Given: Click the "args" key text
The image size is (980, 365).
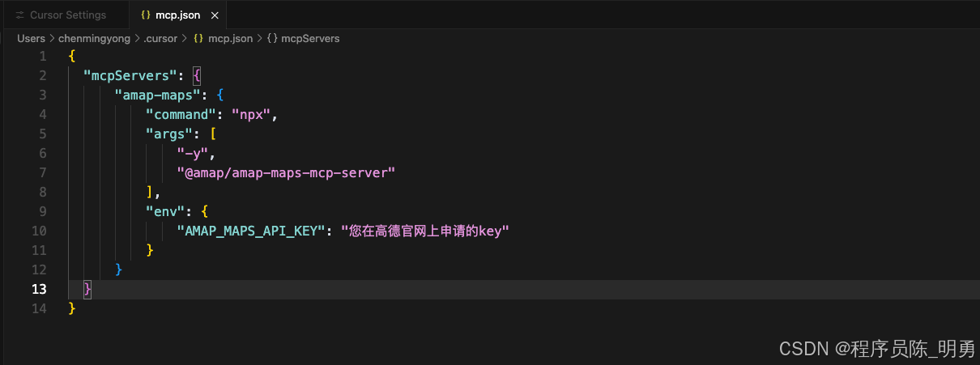Looking at the screenshot, I should 169,134.
